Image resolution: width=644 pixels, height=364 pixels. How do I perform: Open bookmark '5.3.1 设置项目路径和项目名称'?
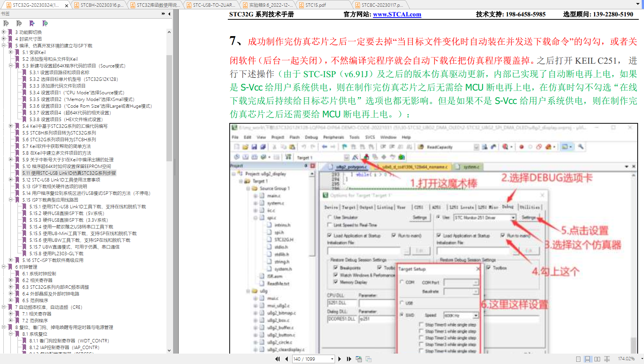[x=59, y=72]
